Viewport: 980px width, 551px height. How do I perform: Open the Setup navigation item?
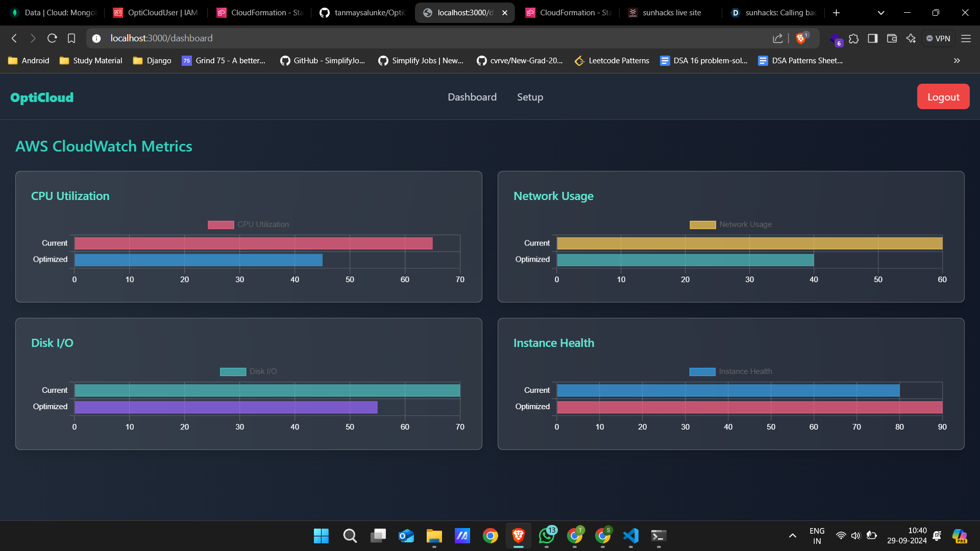[530, 97]
